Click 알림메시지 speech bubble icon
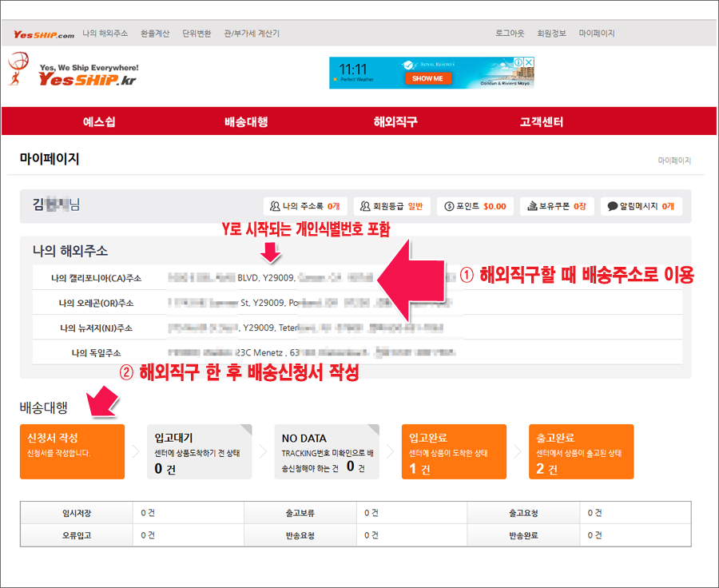 point(613,206)
